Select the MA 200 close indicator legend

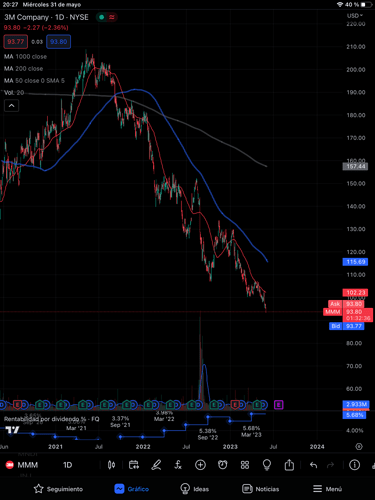pyautogui.click(x=23, y=69)
